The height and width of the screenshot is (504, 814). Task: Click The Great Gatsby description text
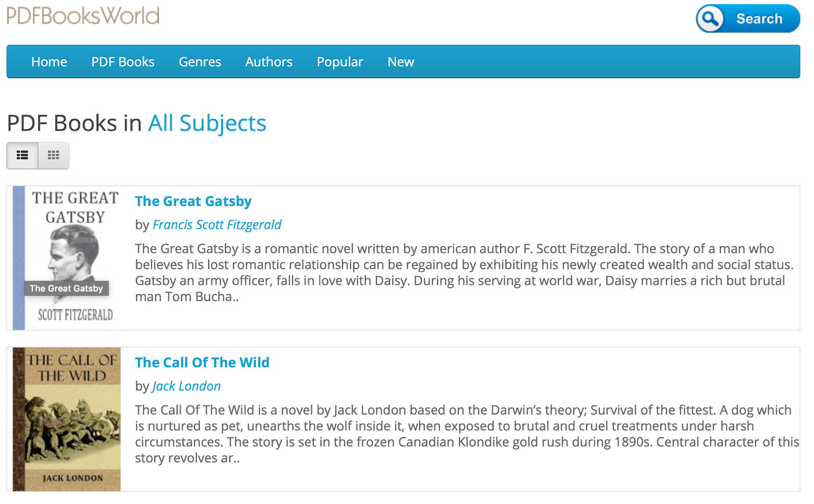(464, 273)
